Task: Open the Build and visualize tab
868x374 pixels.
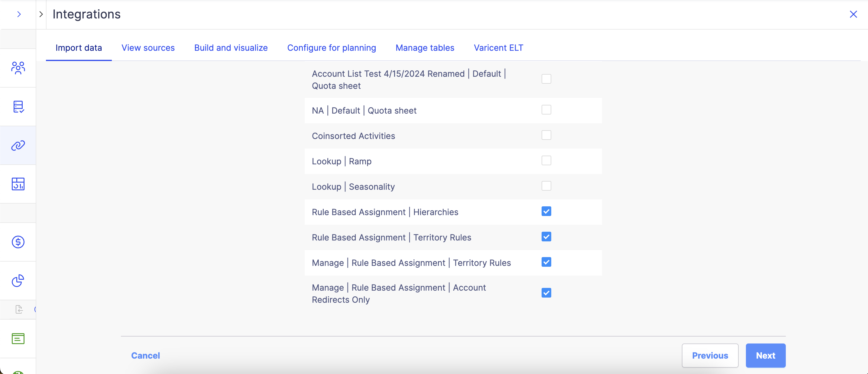Action: tap(231, 48)
